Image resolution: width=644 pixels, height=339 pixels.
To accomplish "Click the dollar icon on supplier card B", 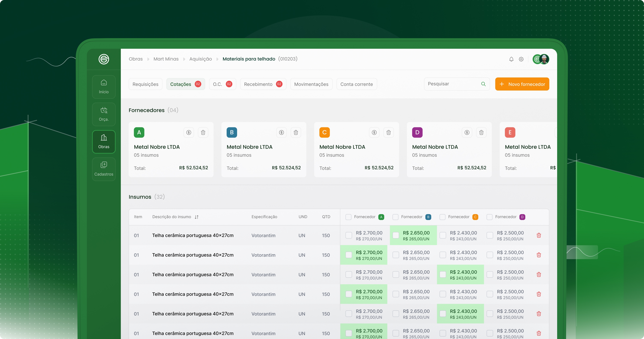I will pyautogui.click(x=282, y=132).
